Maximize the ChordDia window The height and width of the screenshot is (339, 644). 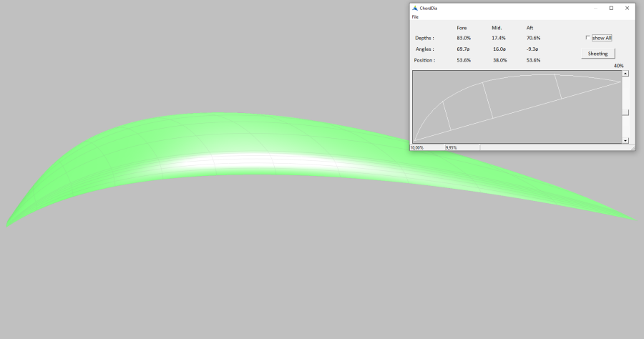[x=611, y=8]
